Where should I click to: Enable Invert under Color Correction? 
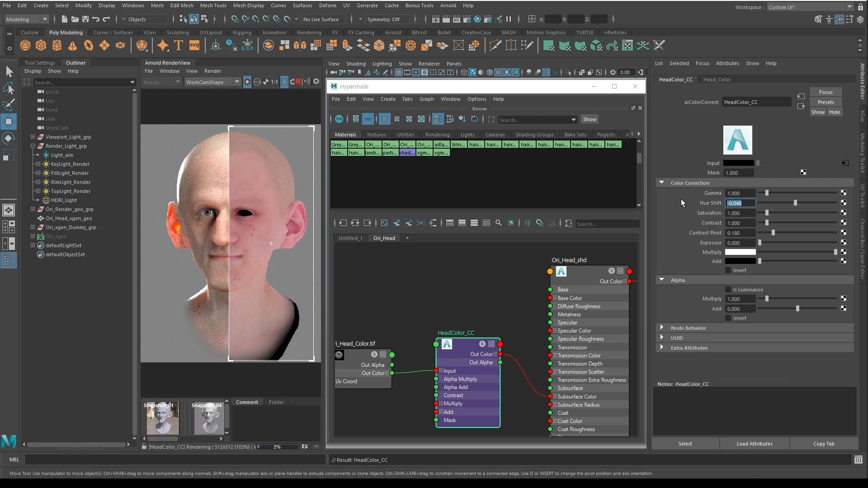coord(728,270)
